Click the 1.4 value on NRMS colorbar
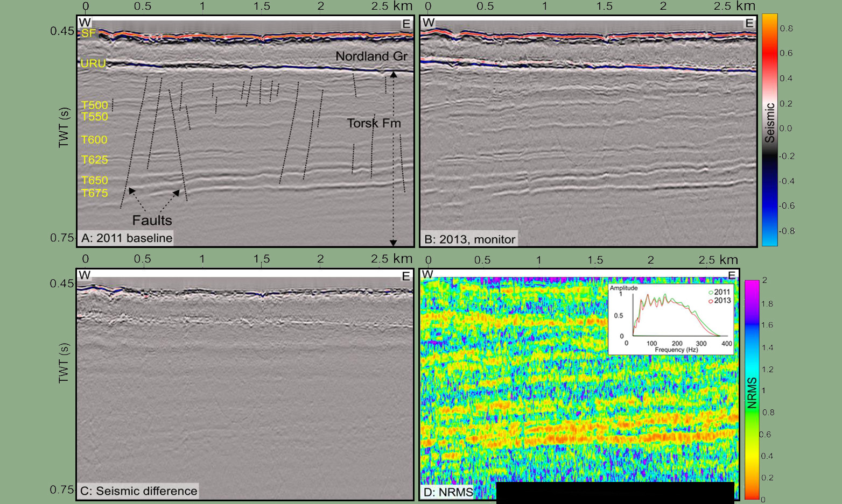The width and height of the screenshot is (842, 504). tap(767, 347)
